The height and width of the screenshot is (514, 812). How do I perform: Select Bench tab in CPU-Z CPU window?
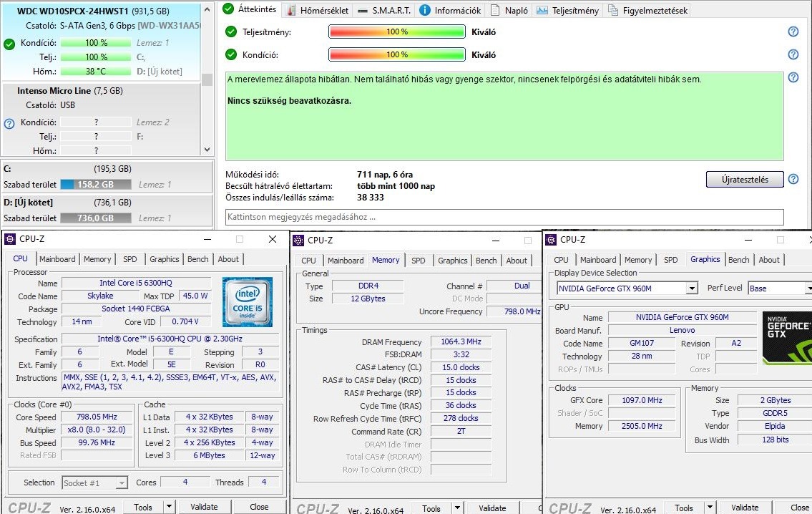click(198, 259)
